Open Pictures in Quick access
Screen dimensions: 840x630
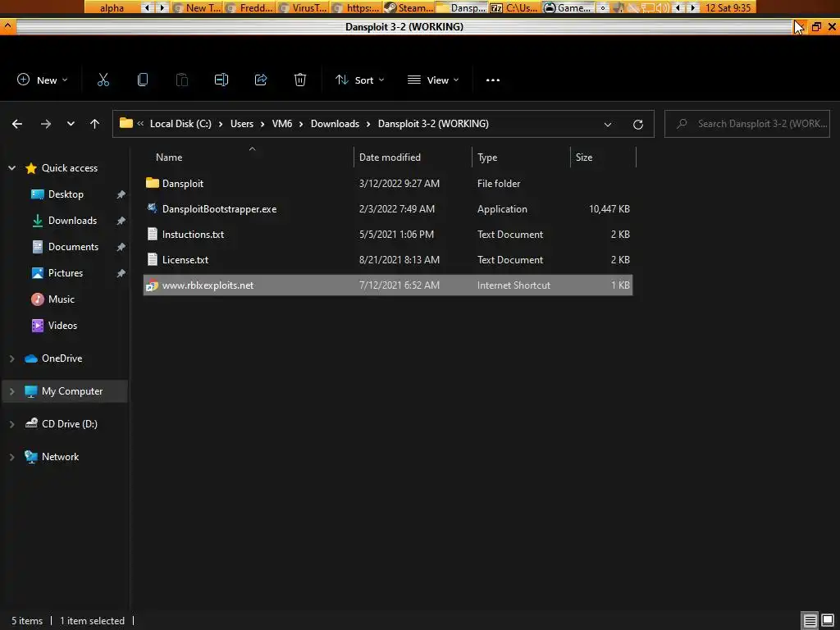(x=66, y=273)
